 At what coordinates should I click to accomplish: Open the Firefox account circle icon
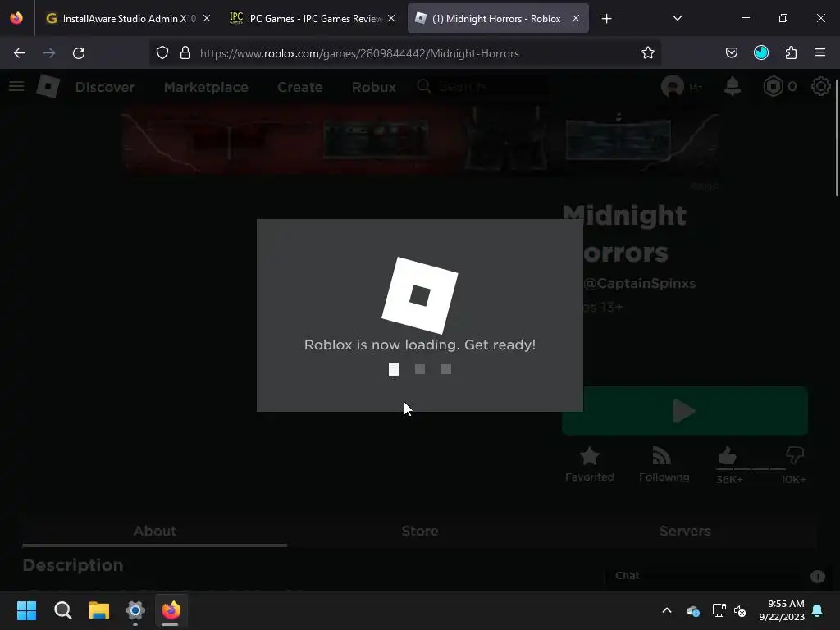click(760, 53)
